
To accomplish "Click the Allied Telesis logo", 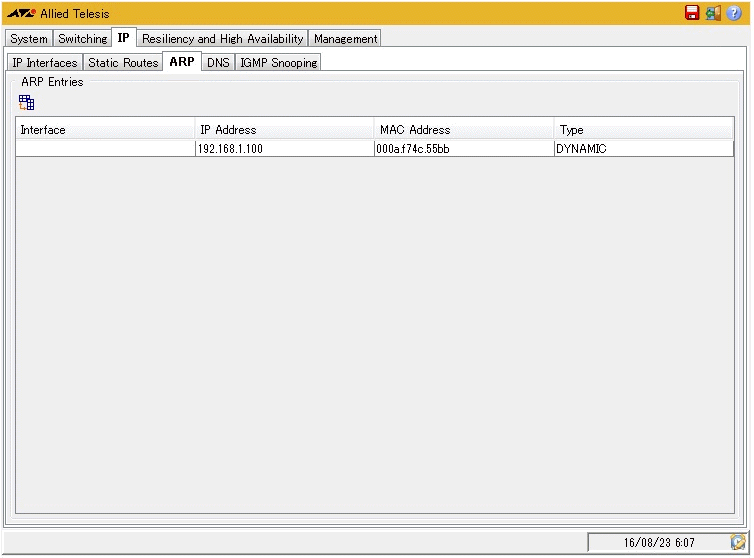I will pyautogui.click(x=22, y=13).
